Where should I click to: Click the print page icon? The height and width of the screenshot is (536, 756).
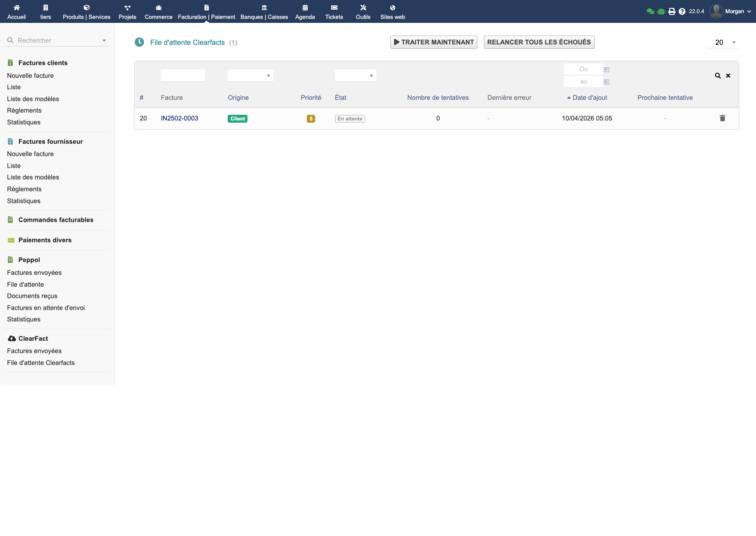(672, 11)
